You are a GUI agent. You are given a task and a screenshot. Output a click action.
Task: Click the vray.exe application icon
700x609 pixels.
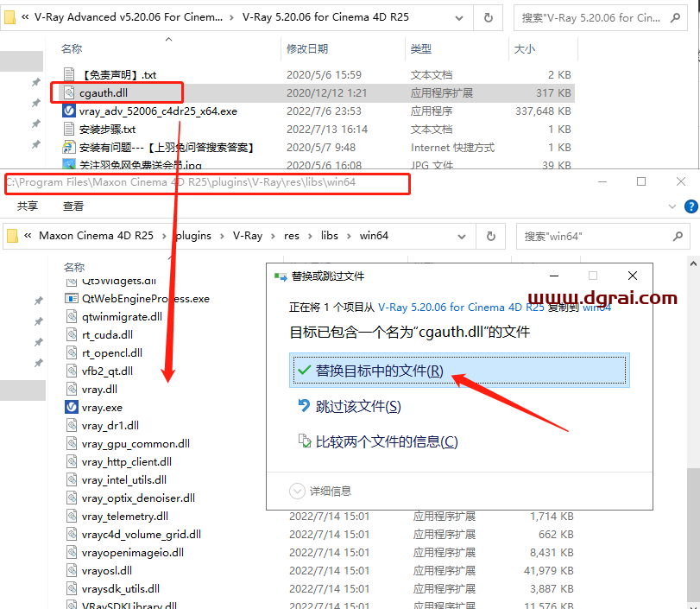click(73, 407)
